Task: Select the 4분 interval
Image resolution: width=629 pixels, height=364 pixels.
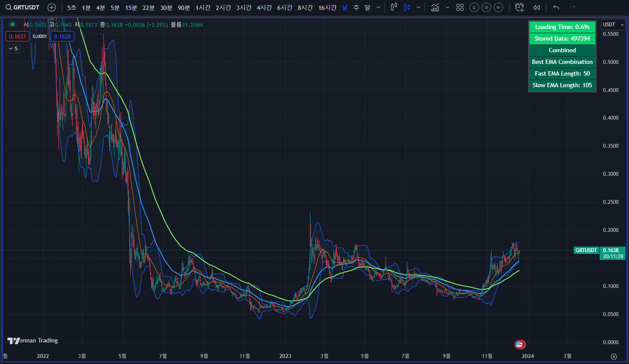Action: click(101, 7)
